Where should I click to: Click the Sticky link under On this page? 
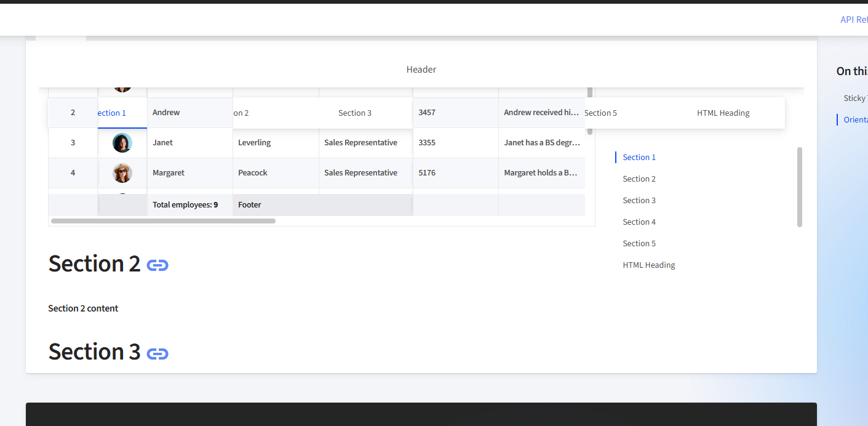855,98
